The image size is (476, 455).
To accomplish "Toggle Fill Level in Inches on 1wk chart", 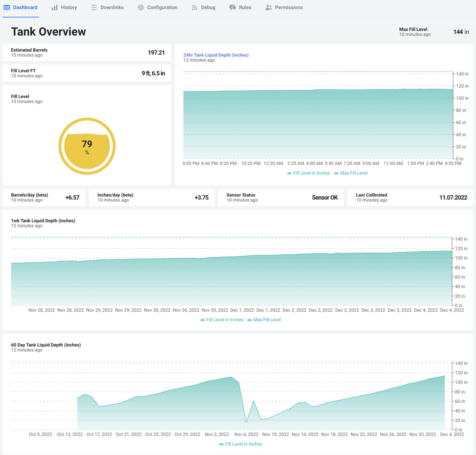I will (222, 320).
